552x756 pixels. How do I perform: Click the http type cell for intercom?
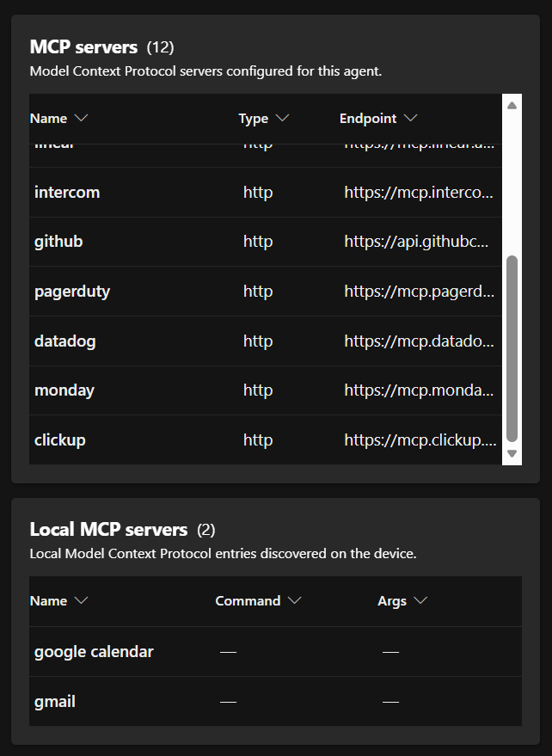point(258,193)
